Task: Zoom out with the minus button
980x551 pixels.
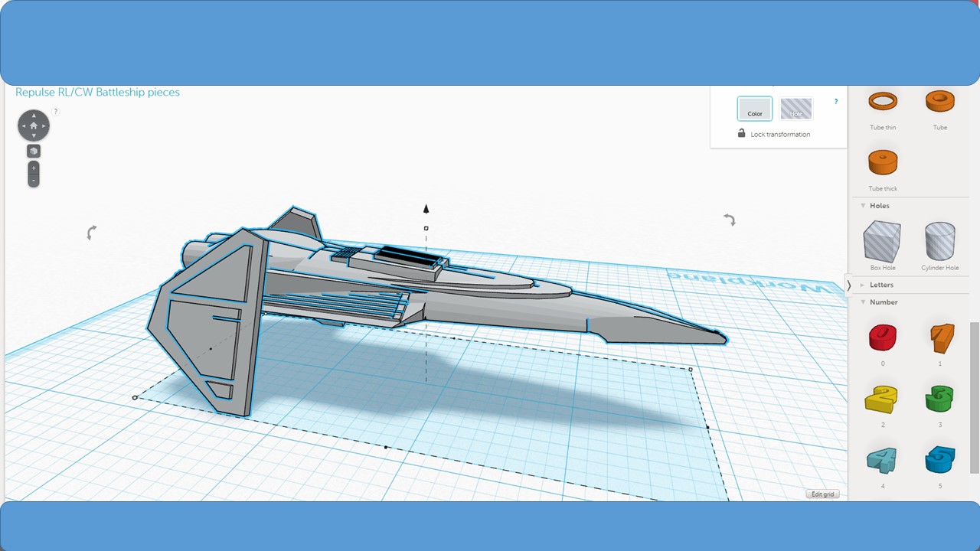Action: click(x=34, y=180)
